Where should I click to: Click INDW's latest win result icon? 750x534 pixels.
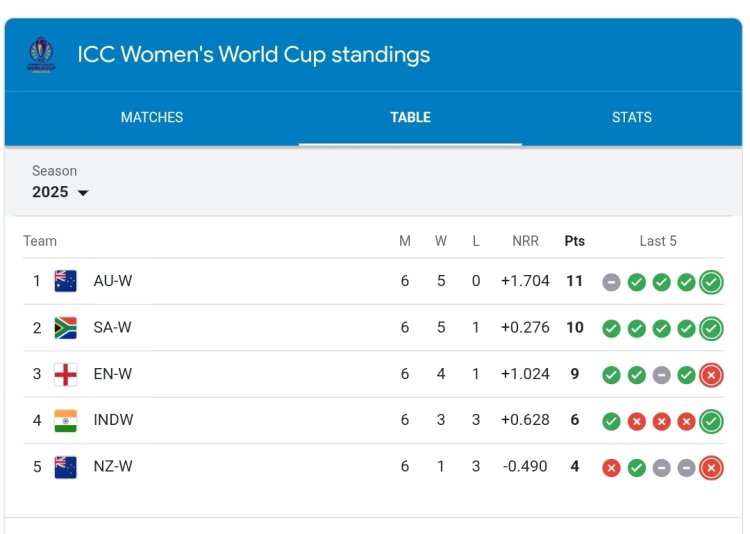click(711, 421)
